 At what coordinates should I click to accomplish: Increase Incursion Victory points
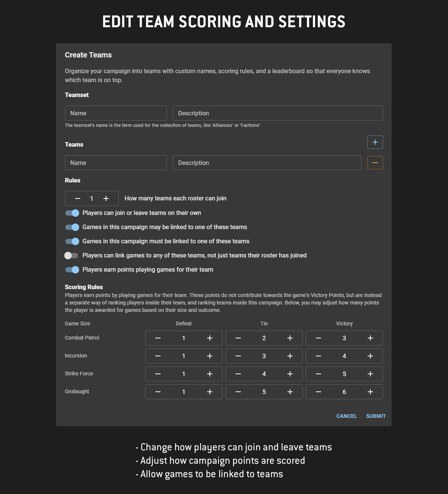(370, 356)
